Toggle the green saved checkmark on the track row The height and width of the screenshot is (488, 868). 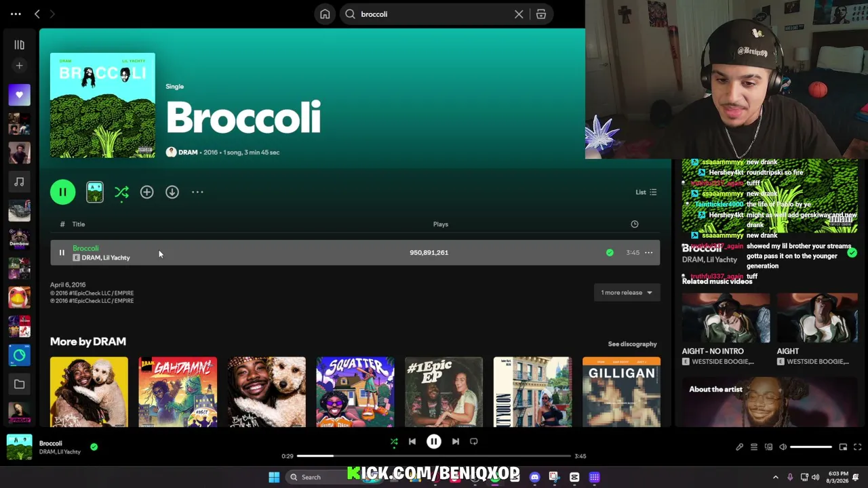click(610, 253)
